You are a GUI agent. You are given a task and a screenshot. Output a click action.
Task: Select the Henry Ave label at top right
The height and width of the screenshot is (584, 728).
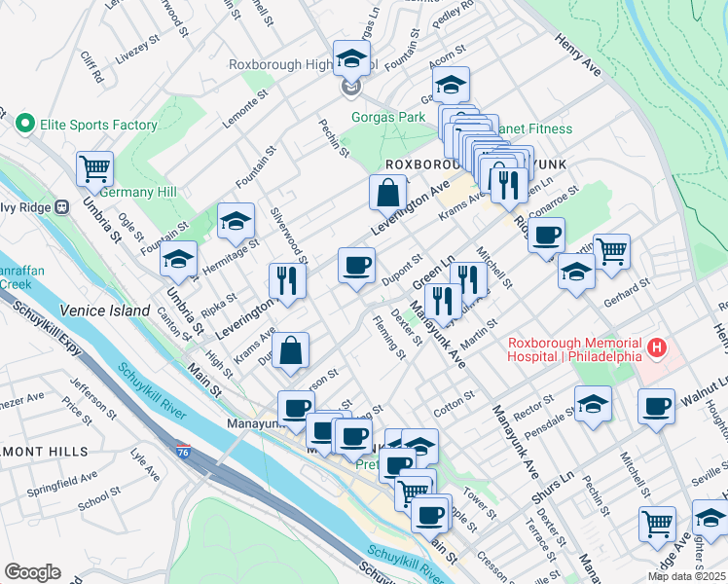578,55
